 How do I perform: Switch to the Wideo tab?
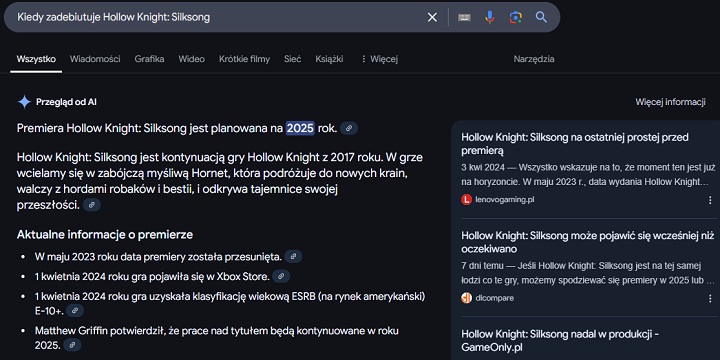click(x=191, y=59)
